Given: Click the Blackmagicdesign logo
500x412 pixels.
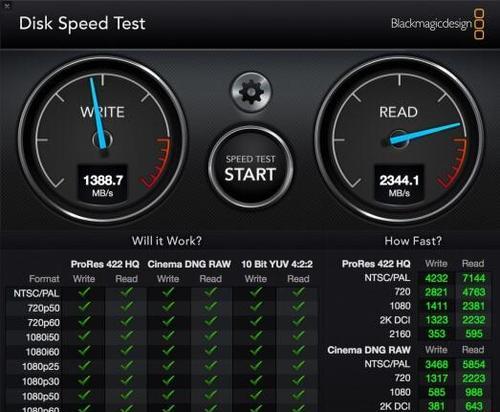Looking at the screenshot, I should 438,24.
